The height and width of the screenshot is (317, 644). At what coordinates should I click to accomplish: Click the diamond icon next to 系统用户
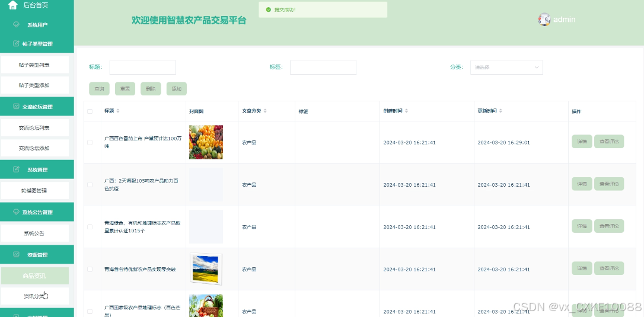coord(17,25)
